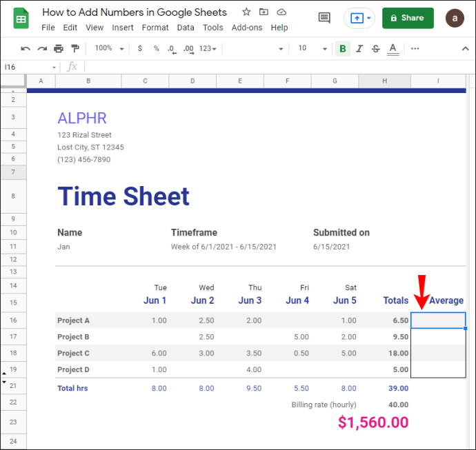The width and height of the screenshot is (476, 450).
Task: Click the green Share button
Action: point(408,18)
